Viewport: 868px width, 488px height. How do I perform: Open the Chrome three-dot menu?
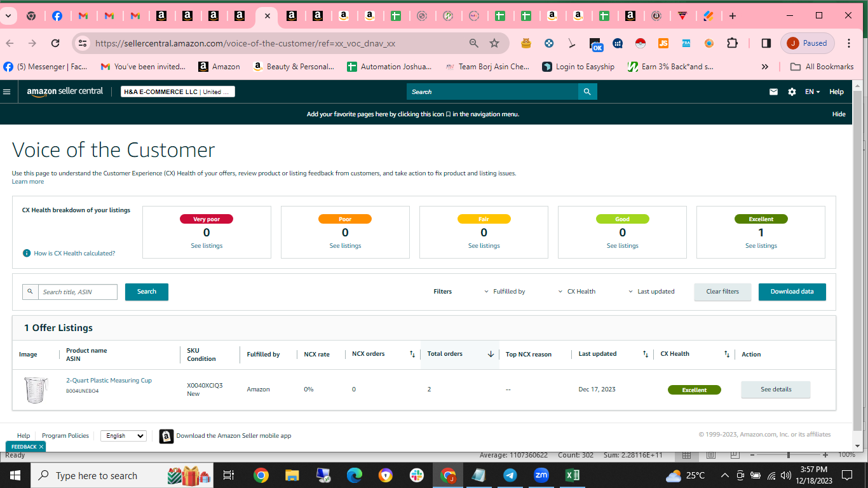coord(849,43)
